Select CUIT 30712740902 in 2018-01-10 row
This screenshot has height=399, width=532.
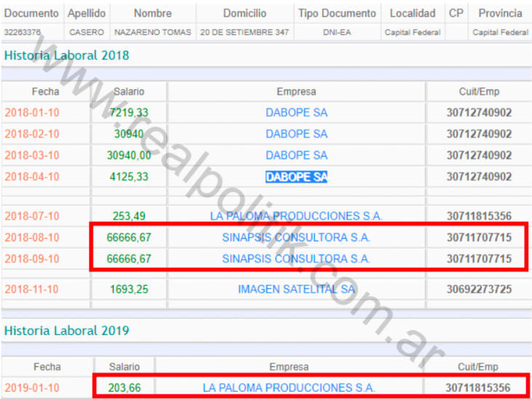click(479, 113)
